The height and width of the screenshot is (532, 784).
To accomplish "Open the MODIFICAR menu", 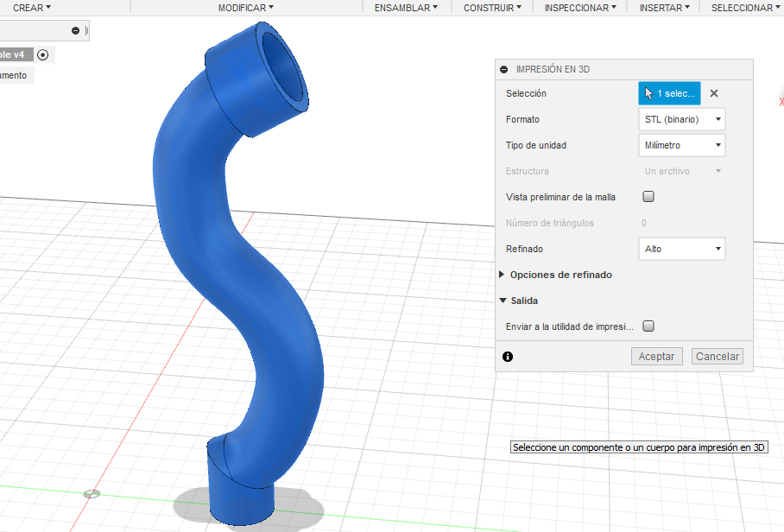I will [245, 8].
